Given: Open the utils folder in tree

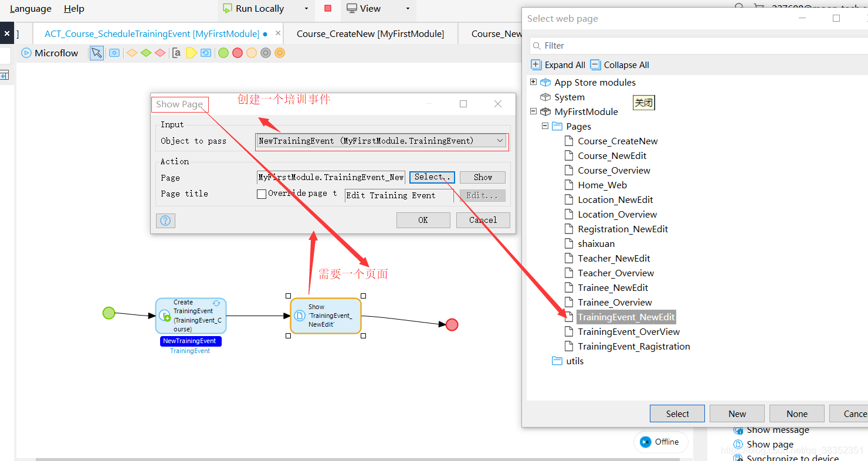Looking at the screenshot, I should pos(575,361).
